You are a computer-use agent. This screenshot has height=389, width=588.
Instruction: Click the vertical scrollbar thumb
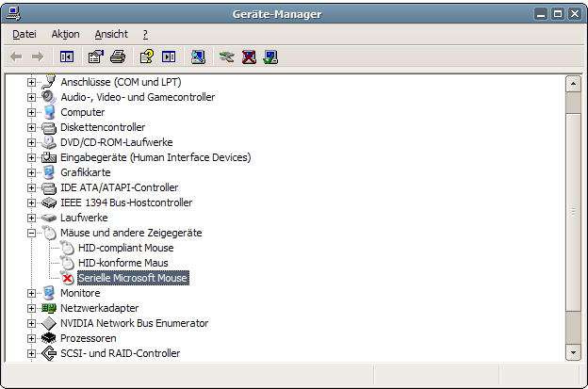tap(573, 212)
